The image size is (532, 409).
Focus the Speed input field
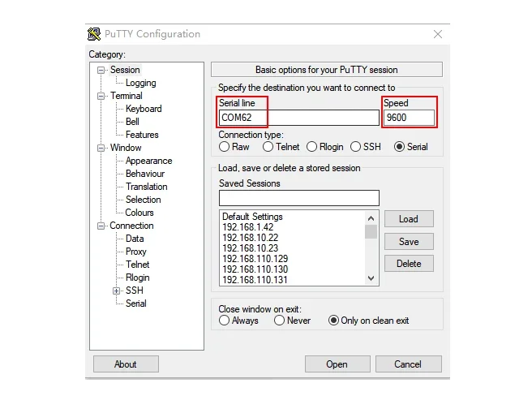point(410,118)
